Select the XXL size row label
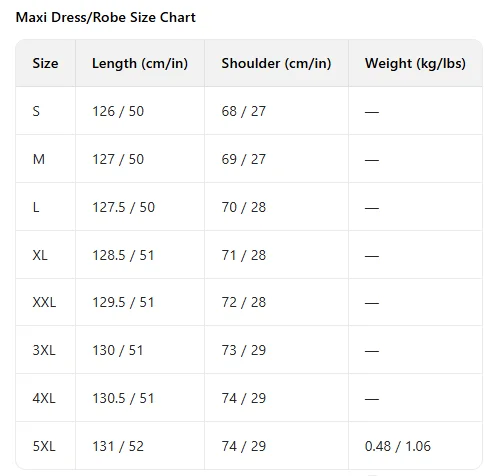493x476 pixels. click(44, 302)
